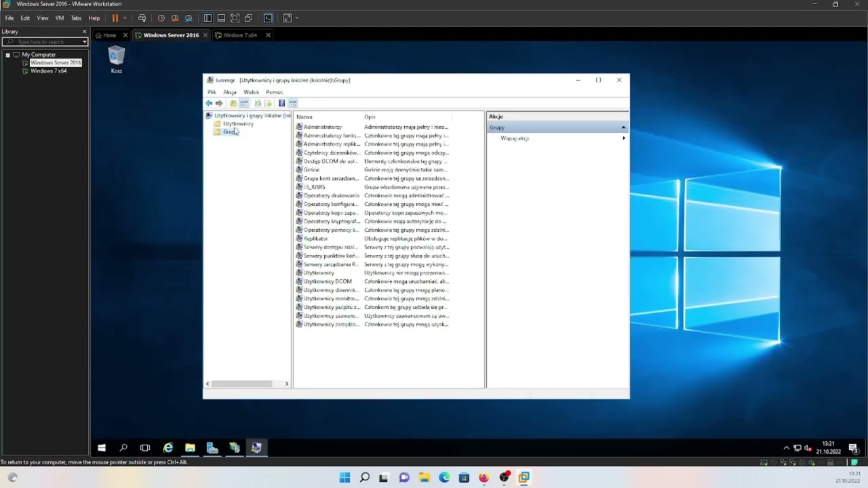Viewport: 868px width, 488px height.
Task: Open host Windows 11 Start button
Action: tap(344, 477)
